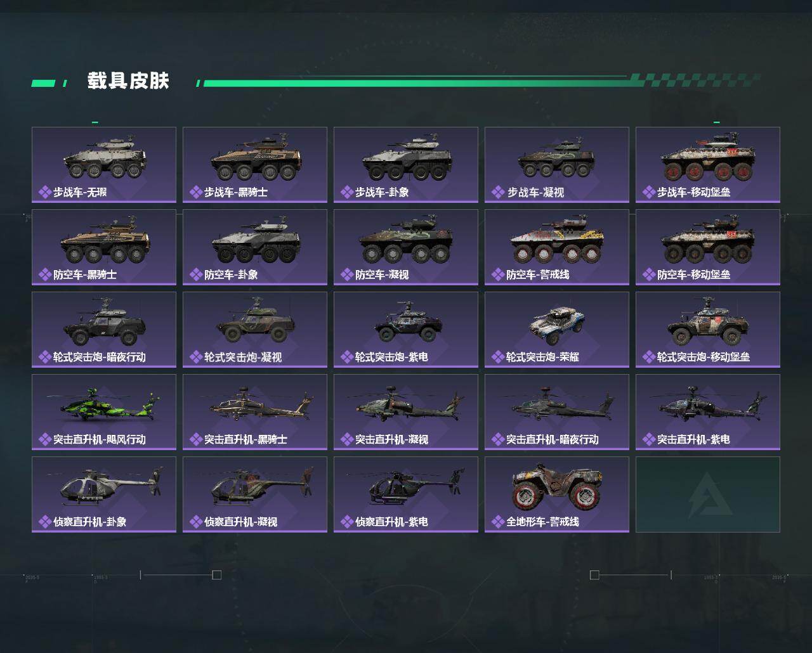Open the 步战车-黑骑士 skin card

click(255, 165)
